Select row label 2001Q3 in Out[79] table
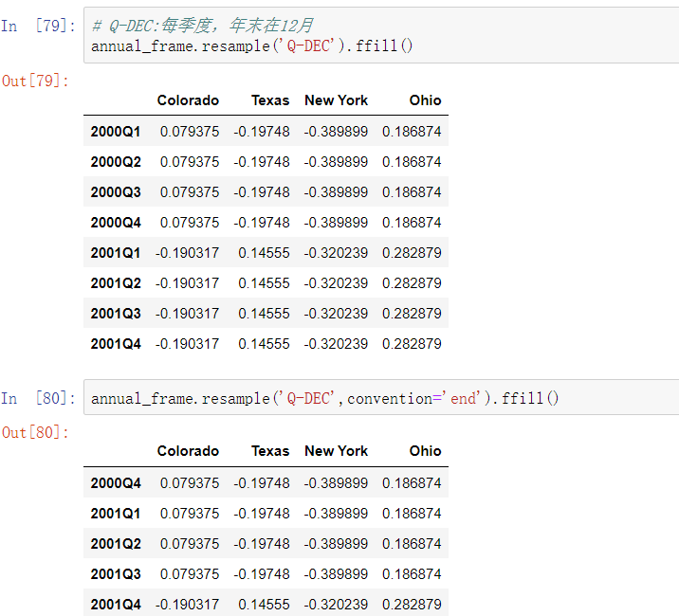Screen dimensions: 679x616 pyautogui.click(x=116, y=314)
